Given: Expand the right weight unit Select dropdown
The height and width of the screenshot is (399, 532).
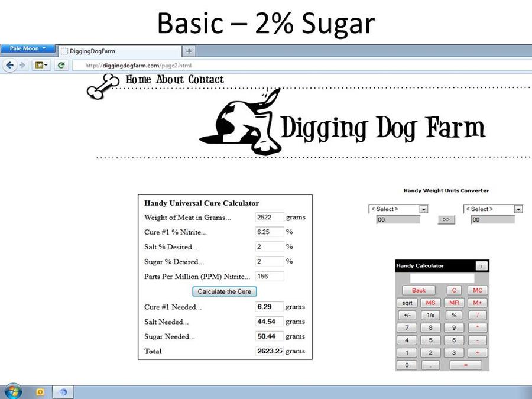Looking at the screenshot, I should 493,209.
